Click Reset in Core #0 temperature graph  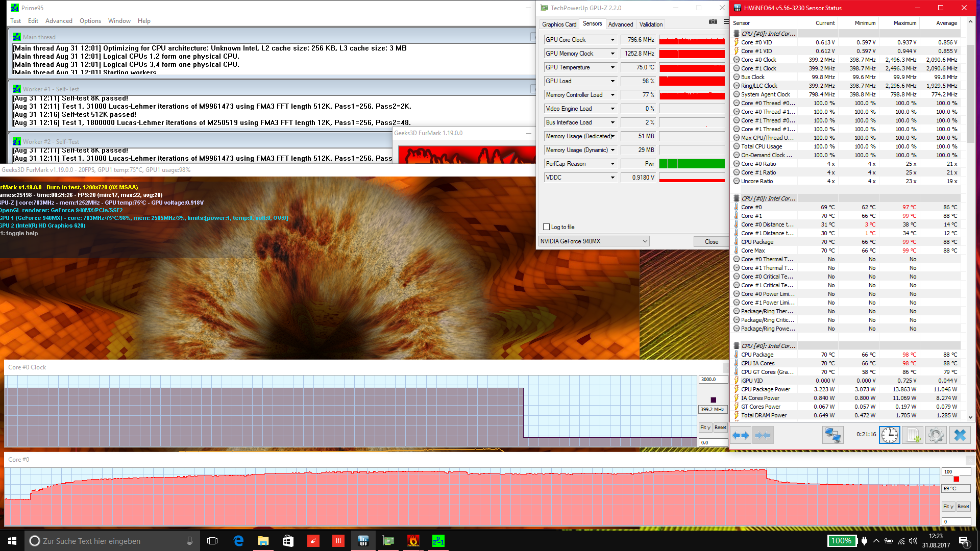pyautogui.click(x=963, y=507)
